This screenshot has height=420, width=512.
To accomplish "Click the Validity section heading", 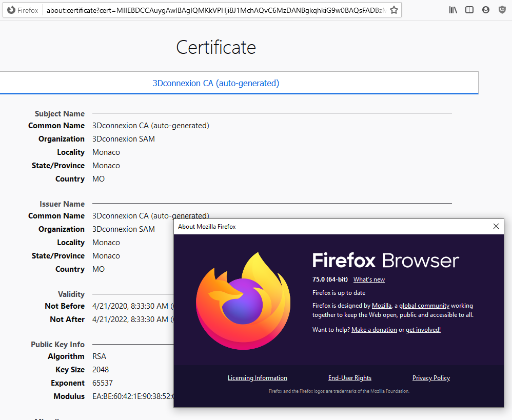I will (71, 294).
